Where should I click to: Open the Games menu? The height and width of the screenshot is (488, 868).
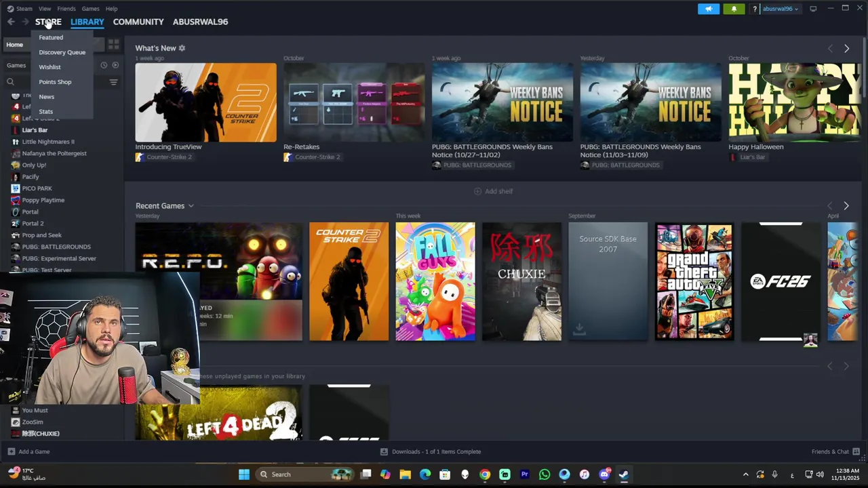click(90, 9)
